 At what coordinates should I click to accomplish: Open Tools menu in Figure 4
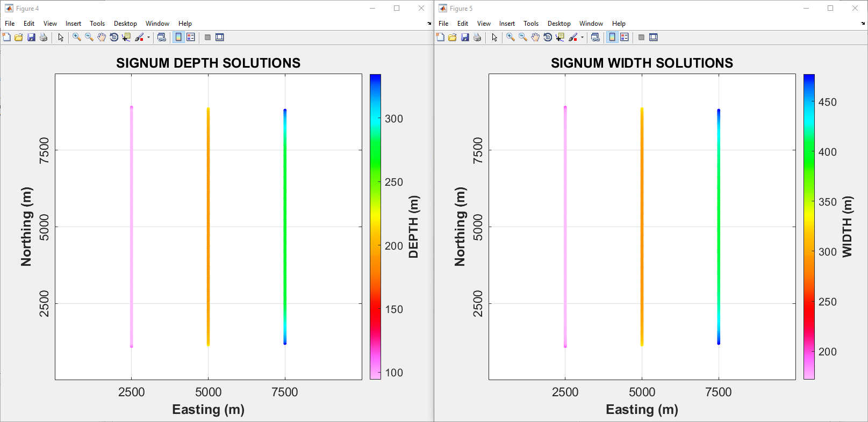(97, 24)
